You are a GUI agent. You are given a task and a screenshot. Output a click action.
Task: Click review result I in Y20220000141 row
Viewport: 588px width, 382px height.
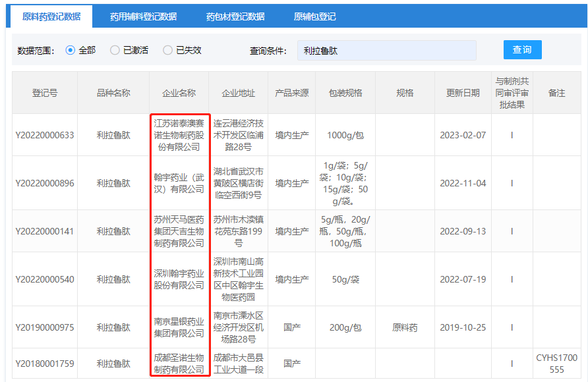512,231
